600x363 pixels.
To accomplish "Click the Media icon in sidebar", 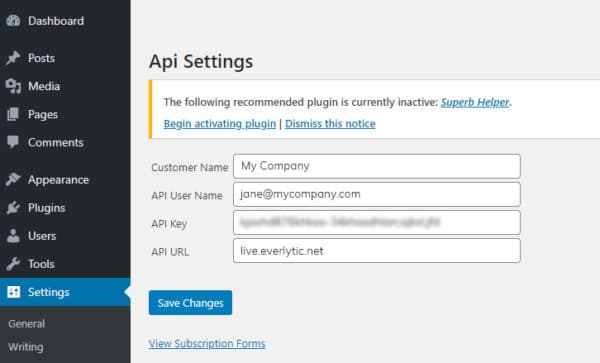I will coord(13,86).
